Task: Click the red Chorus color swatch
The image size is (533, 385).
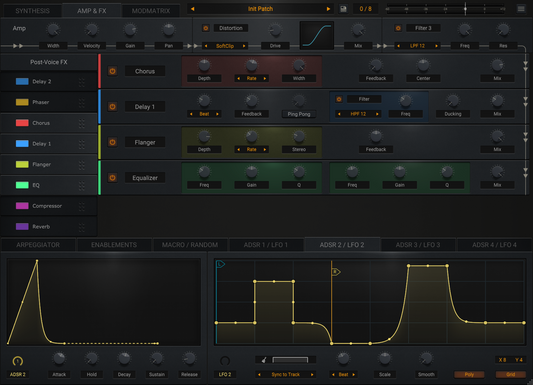Action: coord(22,123)
